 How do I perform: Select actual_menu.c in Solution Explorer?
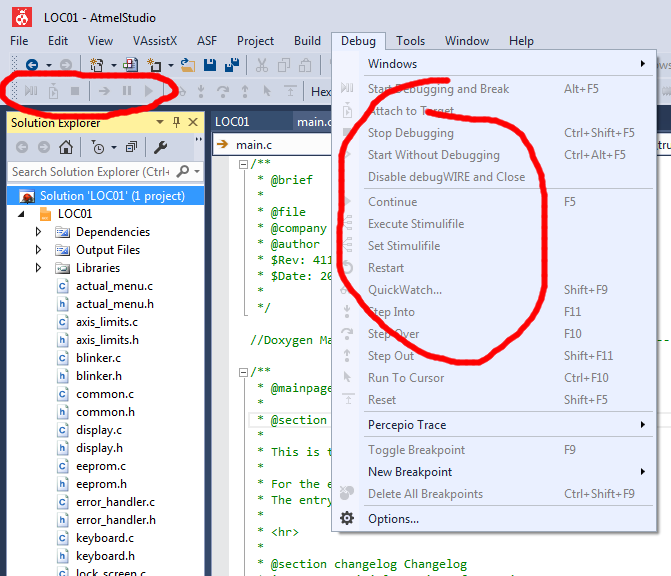pyautogui.click(x=114, y=286)
